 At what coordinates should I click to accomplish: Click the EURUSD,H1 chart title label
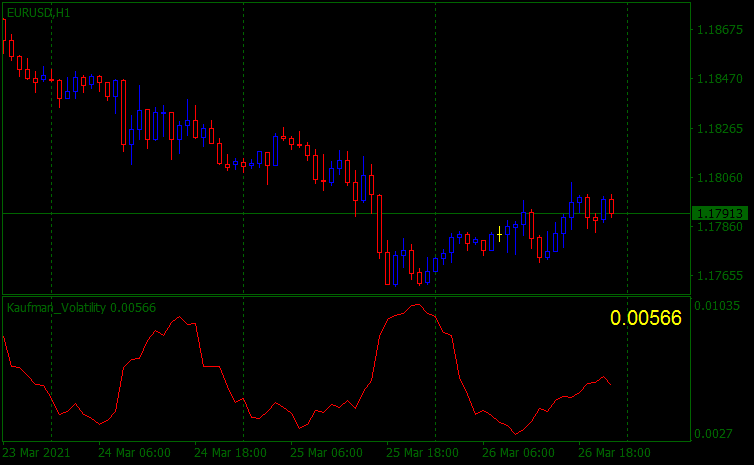tap(38, 13)
